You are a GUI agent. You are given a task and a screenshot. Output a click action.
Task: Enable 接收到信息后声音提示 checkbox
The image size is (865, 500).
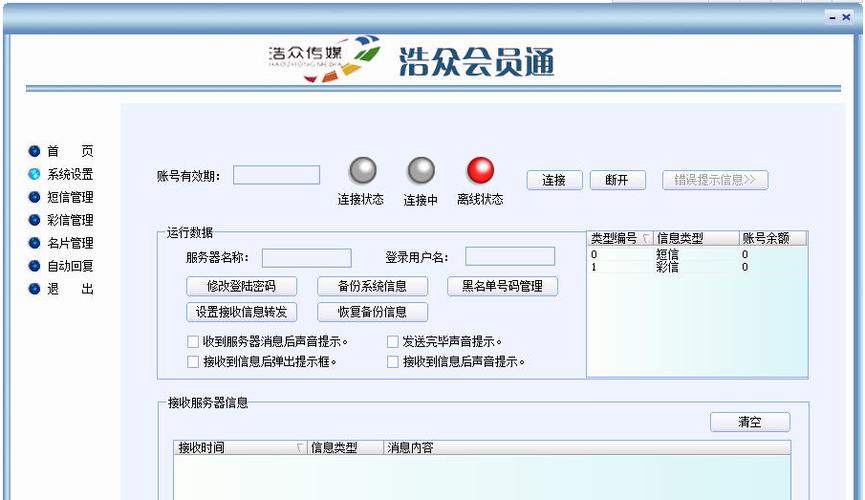(x=393, y=362)
